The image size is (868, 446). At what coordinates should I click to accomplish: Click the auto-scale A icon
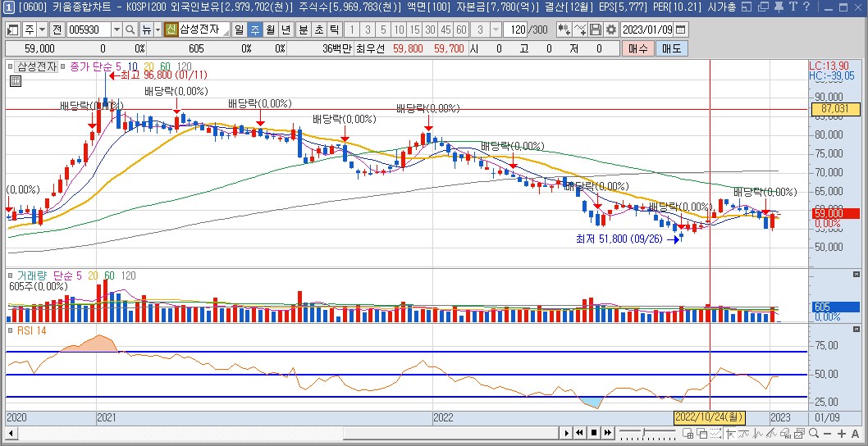click(x=855, y=433)
